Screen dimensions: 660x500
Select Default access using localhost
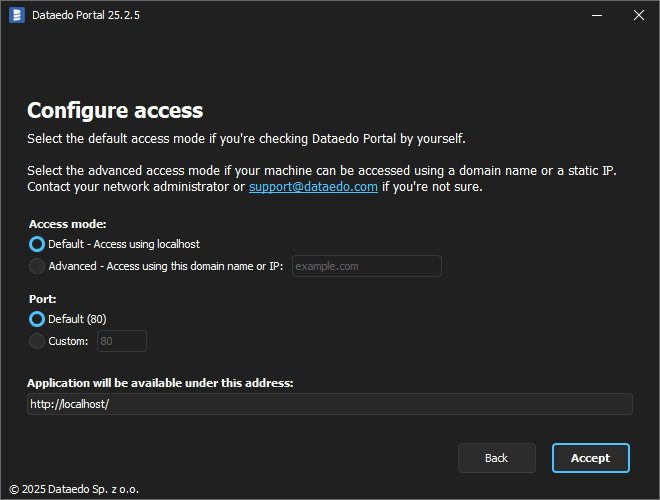[x=37, y=244]
